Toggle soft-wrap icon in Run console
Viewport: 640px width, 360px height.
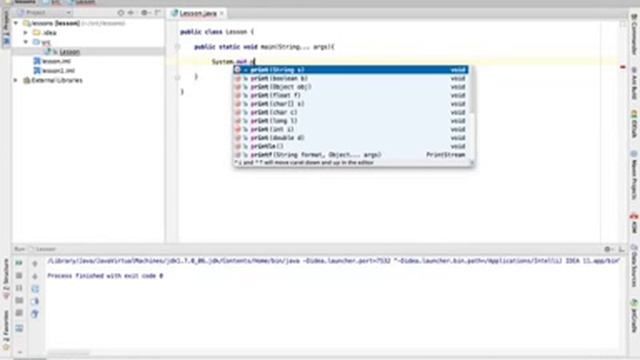coord(35,289)
